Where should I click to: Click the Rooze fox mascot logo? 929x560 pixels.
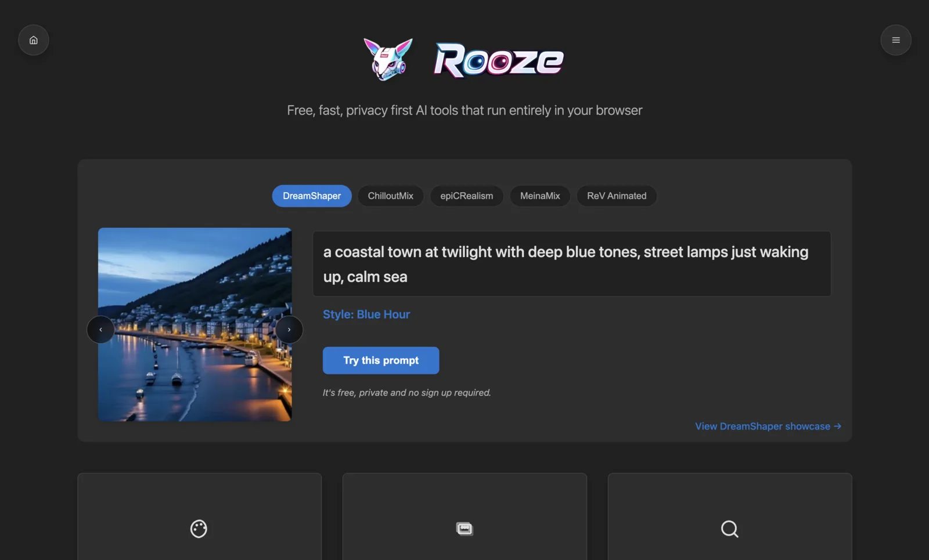388,59
